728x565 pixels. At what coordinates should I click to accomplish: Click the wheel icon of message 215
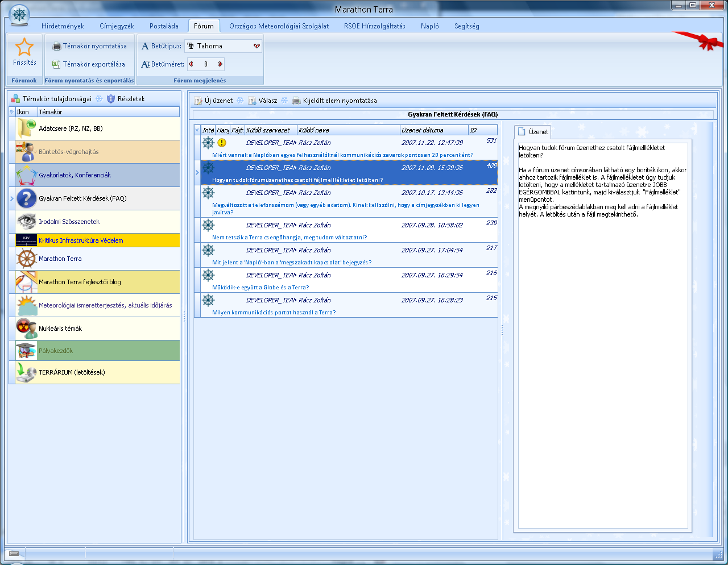pyautogui.click(x=208, y=300)
